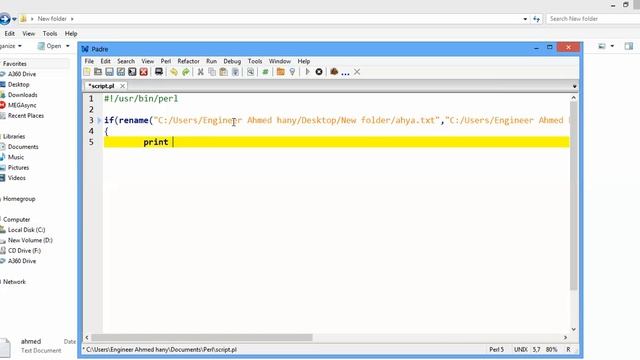Click the three-dots icon in Padre toolbar
640x360 pixels.
345,73
